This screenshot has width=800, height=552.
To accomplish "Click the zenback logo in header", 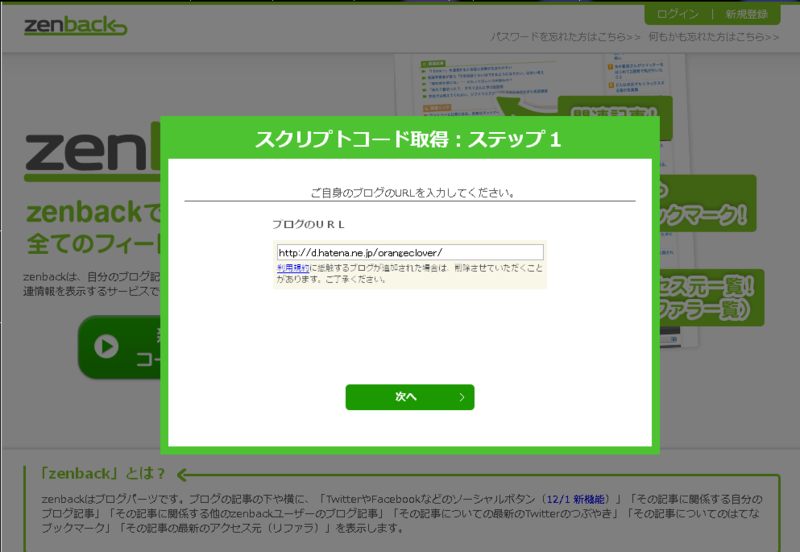I will pyautogui.click(x=76, y=26).
